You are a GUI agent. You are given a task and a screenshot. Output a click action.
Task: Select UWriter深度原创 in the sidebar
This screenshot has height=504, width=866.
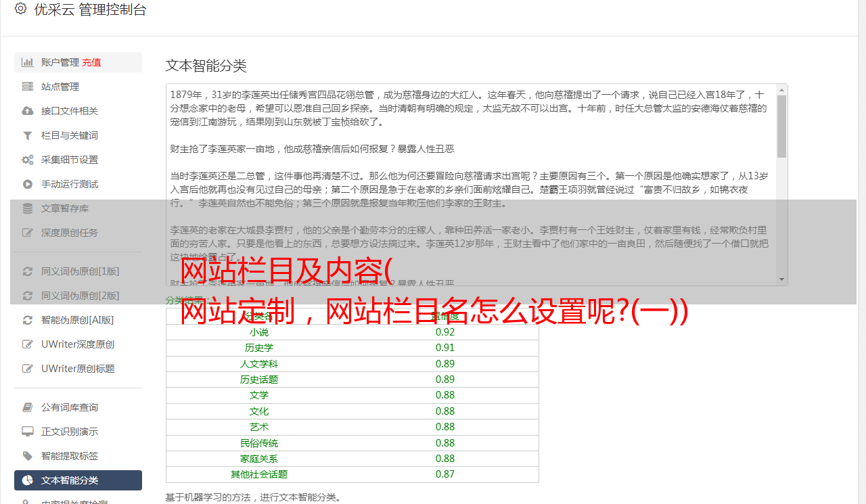coord(77,344)
